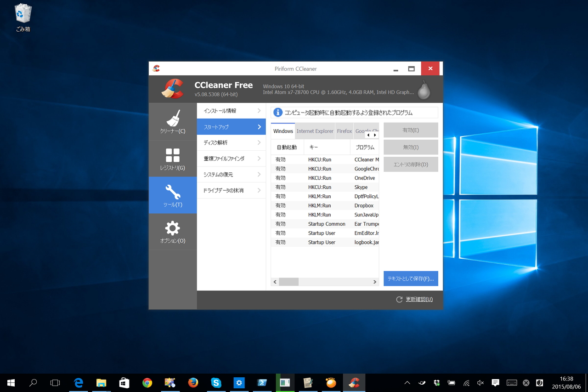Launch Google Chrome from the taskbar
The image size is (588, 392).
point(147,383)
